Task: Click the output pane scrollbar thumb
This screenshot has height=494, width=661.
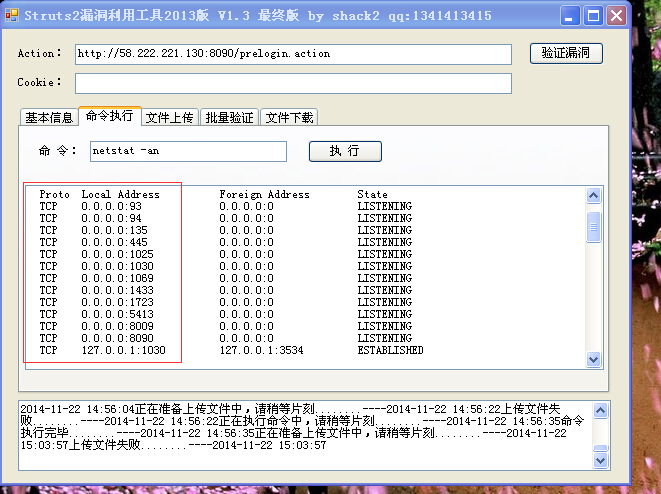Action: pos(594,227)
